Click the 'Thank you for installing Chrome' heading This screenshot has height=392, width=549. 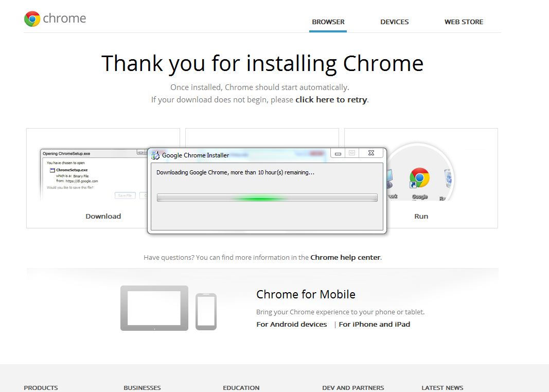tap(262, 64)
